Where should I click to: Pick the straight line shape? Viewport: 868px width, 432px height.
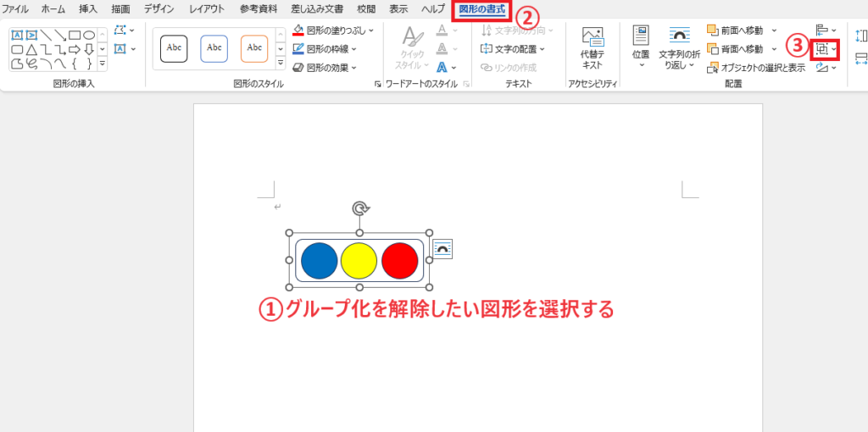(46, 36)
